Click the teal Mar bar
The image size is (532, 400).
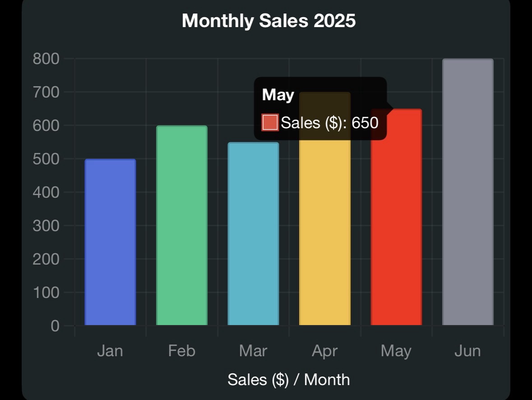pyautogui.click(x=253, y=234)
